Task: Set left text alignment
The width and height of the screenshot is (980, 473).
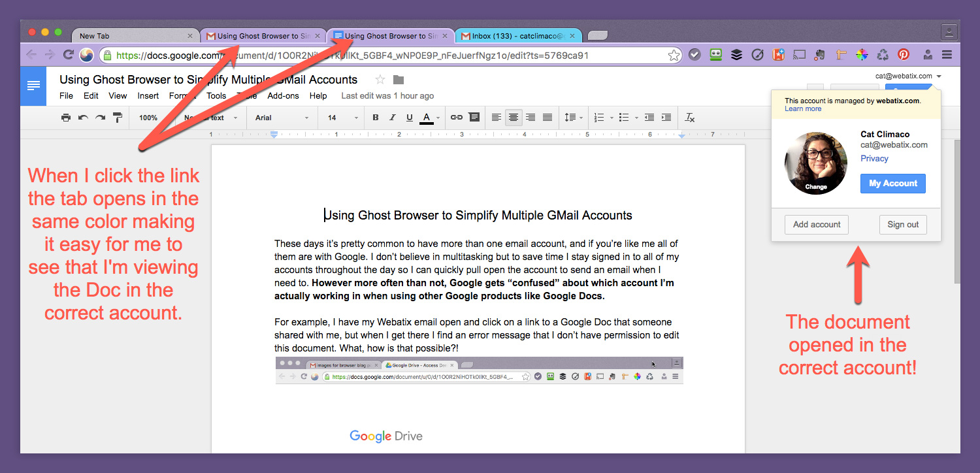Action: coord(497,118)
